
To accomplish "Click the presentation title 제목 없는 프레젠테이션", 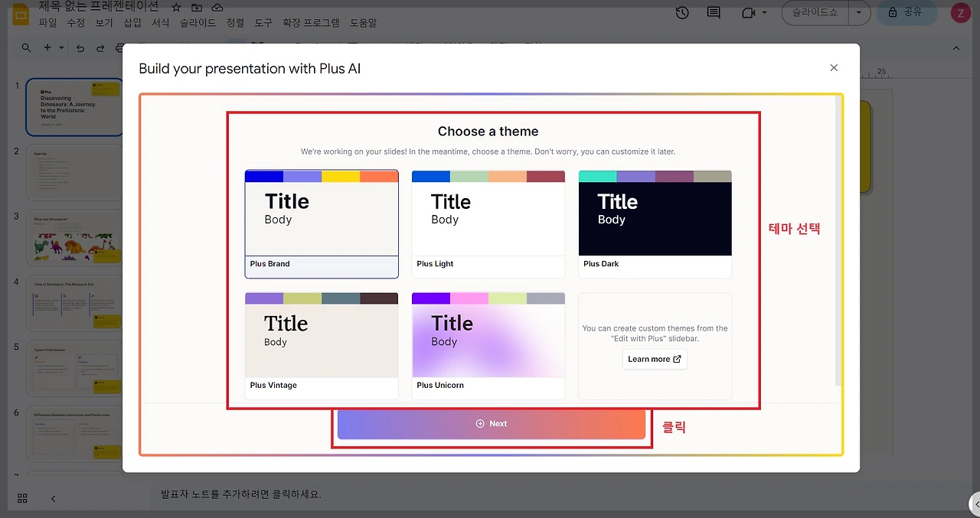I will [x=99, y=7].
